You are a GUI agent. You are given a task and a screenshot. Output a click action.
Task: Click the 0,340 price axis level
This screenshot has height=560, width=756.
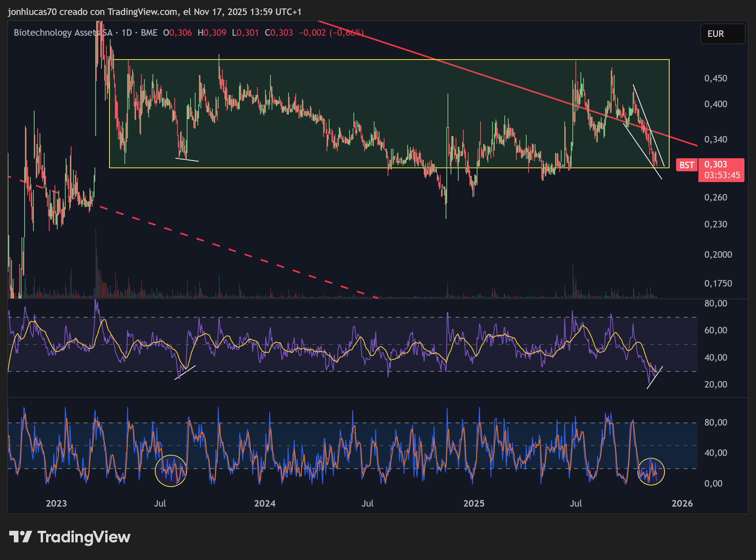[x=716, y=139]
